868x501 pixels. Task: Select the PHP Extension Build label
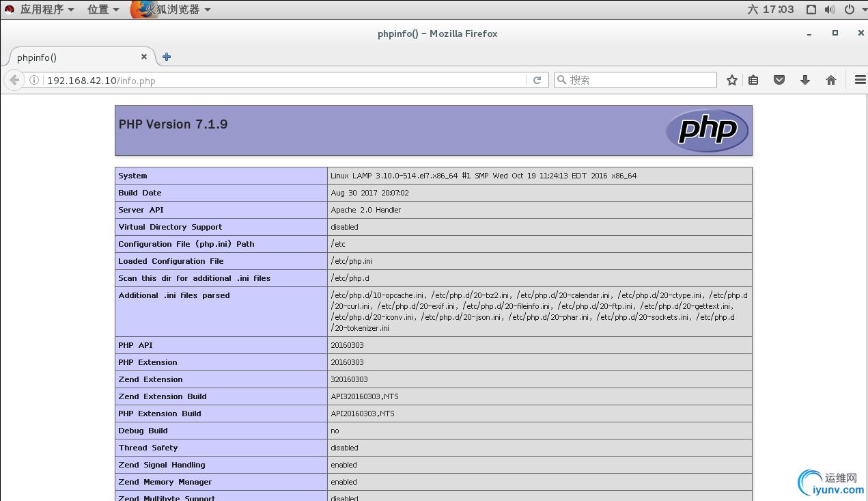pos(160,414)
